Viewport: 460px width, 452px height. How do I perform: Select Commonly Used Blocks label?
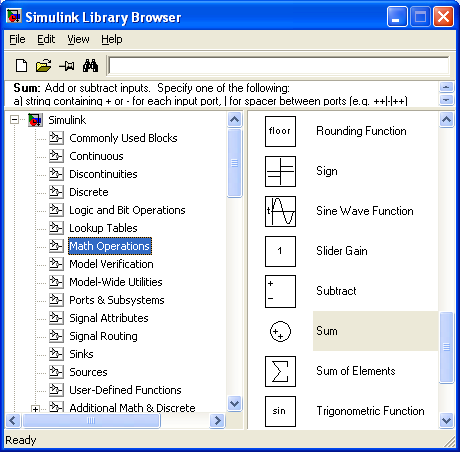123,138
